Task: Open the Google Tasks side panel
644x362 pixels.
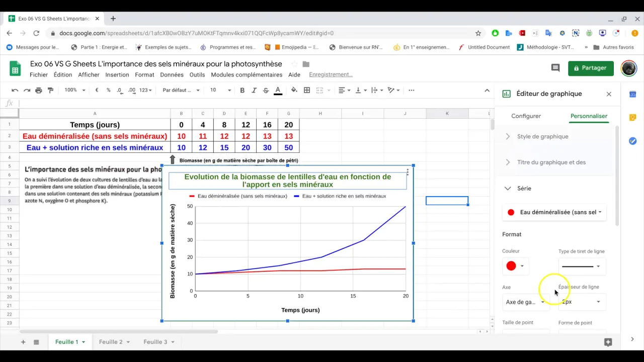Action: [x=633, y=141]
